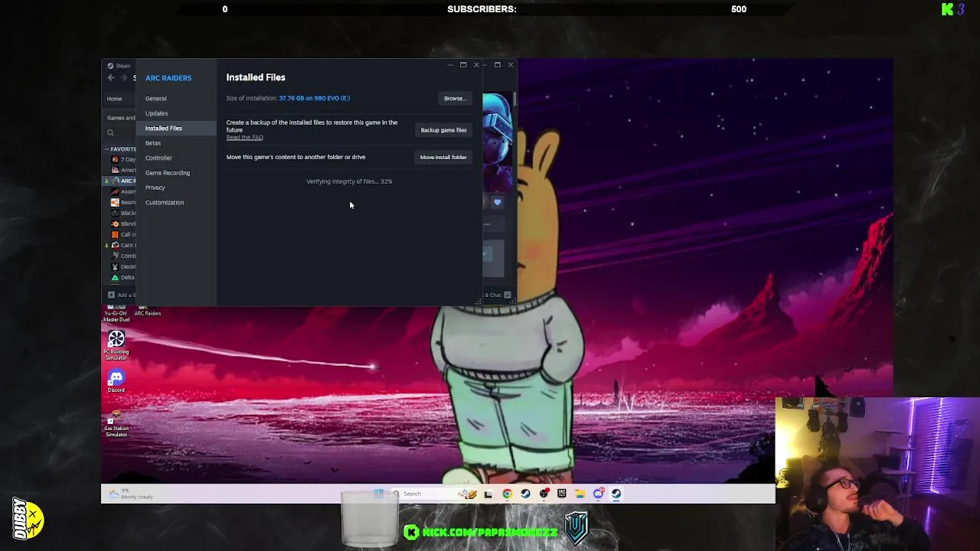Open Yu-Gi-Oh! Master Duel desktop shortcut
The height and width of the screenshot is (551, 980).
tap(116, 312)
